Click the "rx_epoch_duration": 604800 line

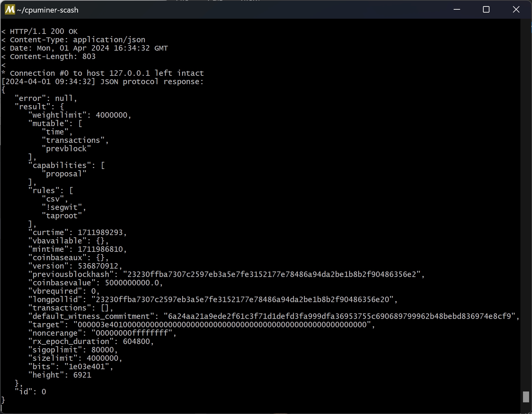[x=91, y=341]
